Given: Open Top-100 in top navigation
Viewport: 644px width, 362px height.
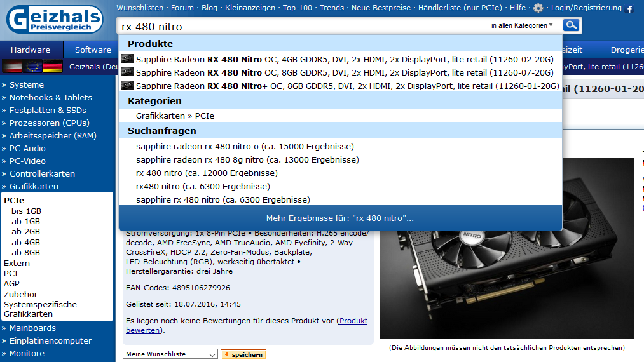Looking at the screenshot, I should click(298, 8).
